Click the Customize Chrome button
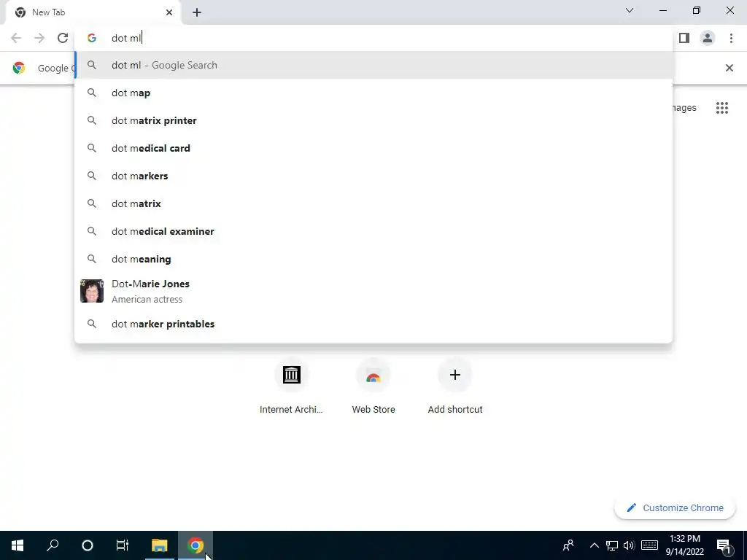This screenshot has height=560, width=747. pyautogui.click(x=675, y=507)
